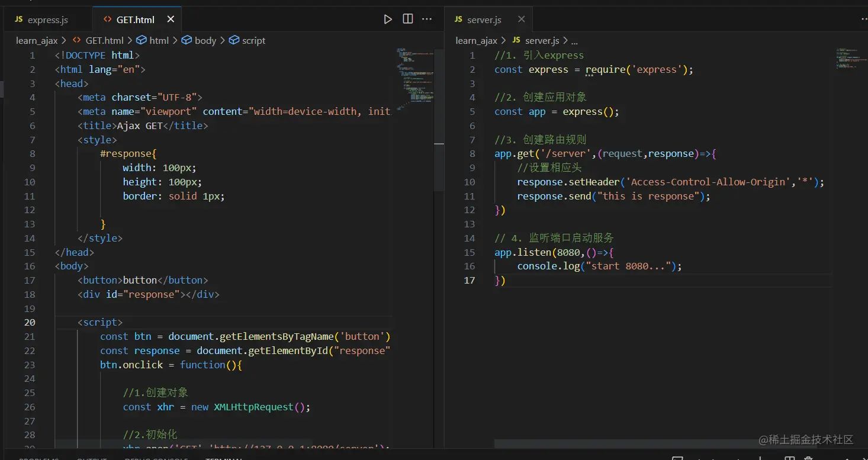868x460 pixels.
Task: Select line 20 via its line number
Action: click(30, 323)
